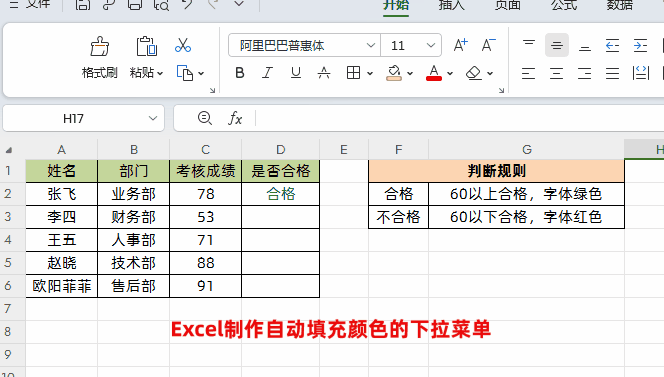Click the Borders icon
The width and height of the screenshot is (664, 377).
point(353,73)
